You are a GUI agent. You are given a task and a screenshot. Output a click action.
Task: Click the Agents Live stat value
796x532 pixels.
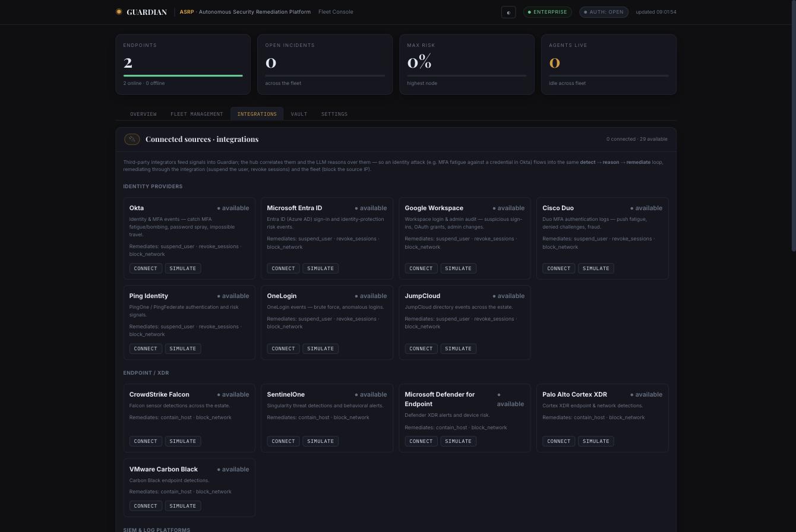pos(555,62)
